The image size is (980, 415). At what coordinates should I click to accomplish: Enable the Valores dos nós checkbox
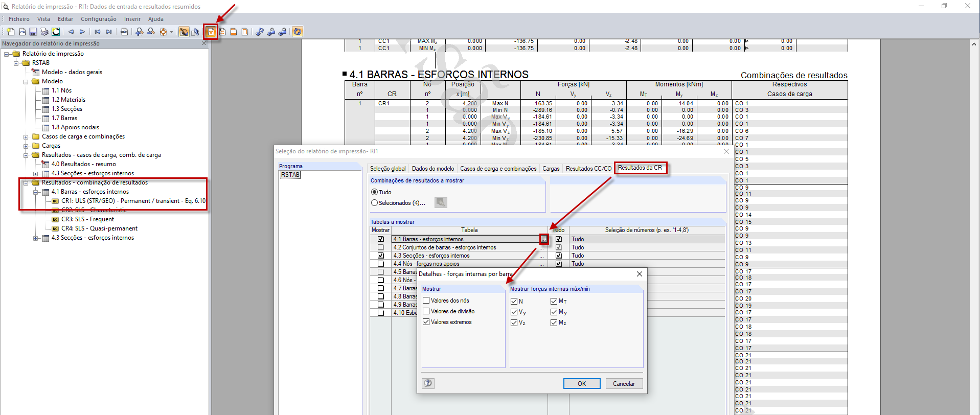[x=426, y=301]
